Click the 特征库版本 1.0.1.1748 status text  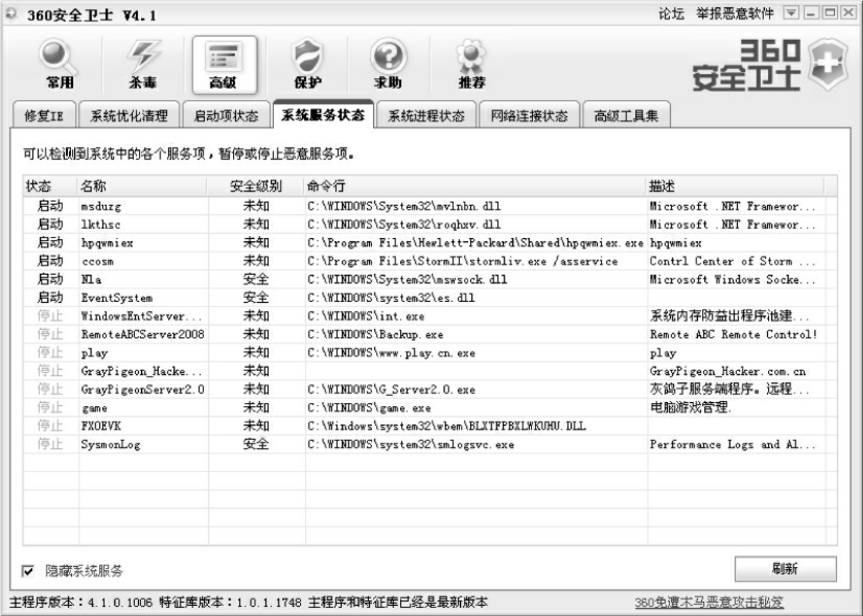pyautogui.click(x=230, y=602)
